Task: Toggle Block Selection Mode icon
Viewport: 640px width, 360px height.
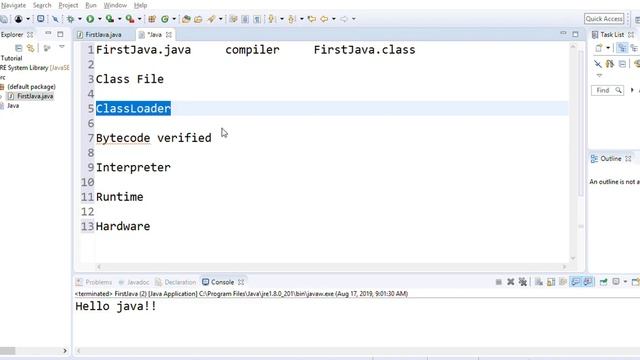Action: [x=245, y=19]
